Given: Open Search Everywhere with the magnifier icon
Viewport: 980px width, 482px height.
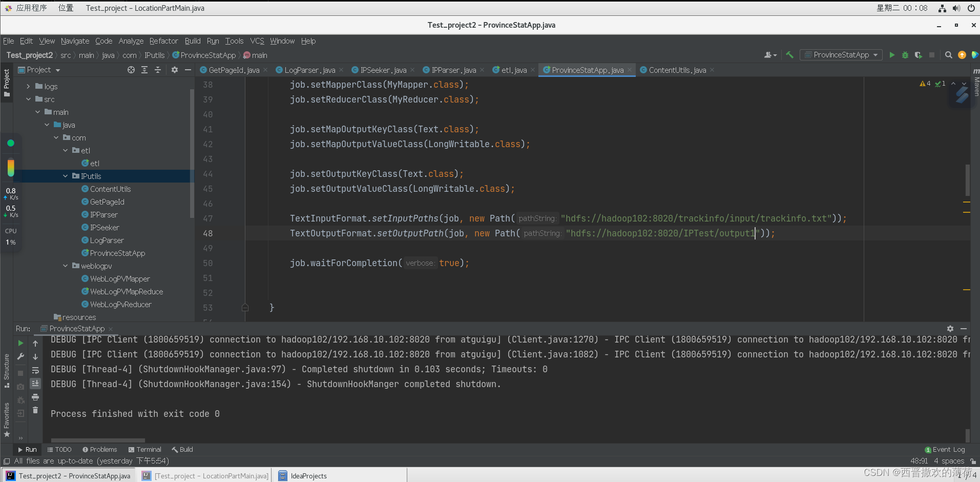Looking at the screenshot, I should point(948,55).
